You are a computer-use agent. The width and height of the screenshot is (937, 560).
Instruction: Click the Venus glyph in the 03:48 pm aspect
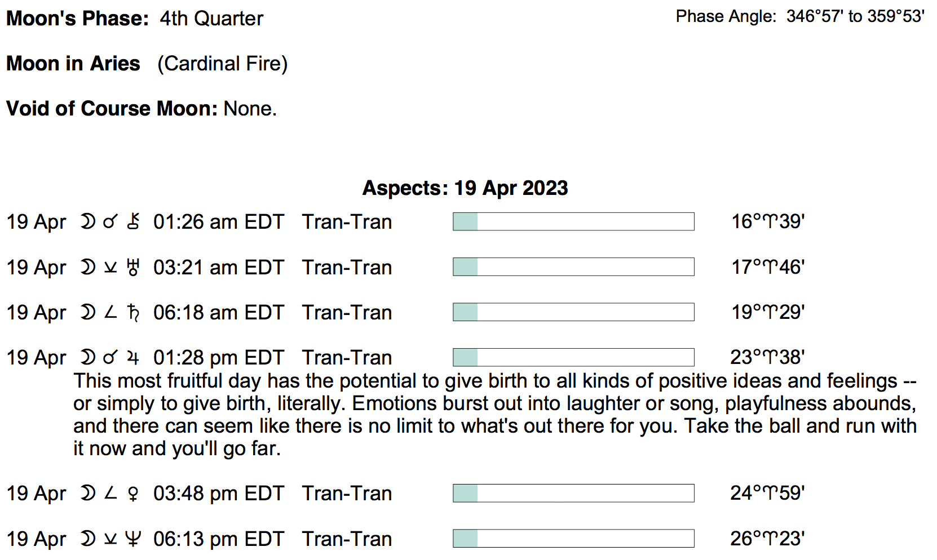pos(133,494)
